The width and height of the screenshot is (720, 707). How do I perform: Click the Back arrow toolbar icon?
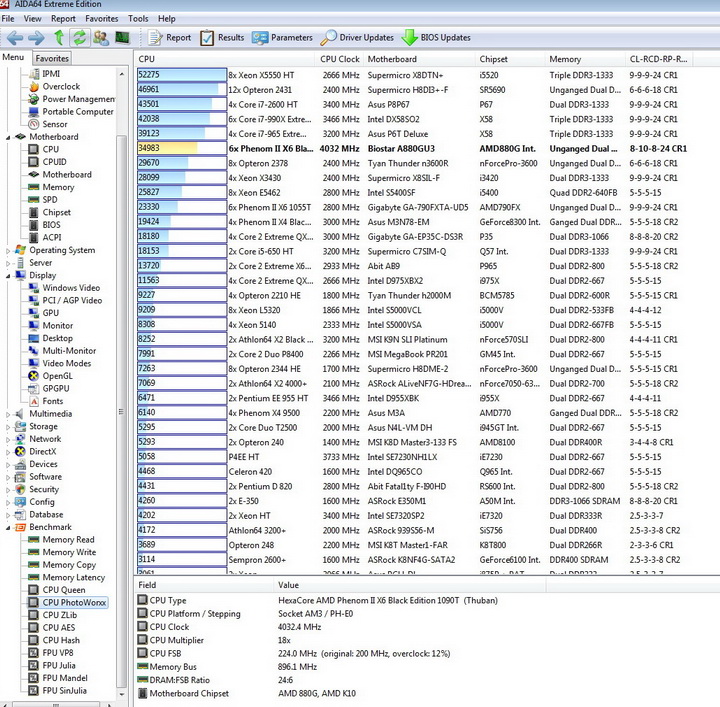[x=15, y=38]
